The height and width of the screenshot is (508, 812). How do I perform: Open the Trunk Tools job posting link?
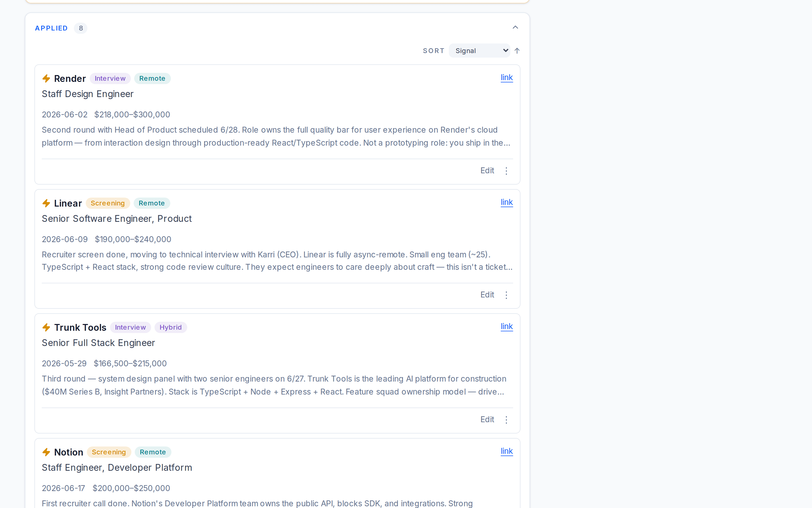pyautogui.click(x=507, y=327)
